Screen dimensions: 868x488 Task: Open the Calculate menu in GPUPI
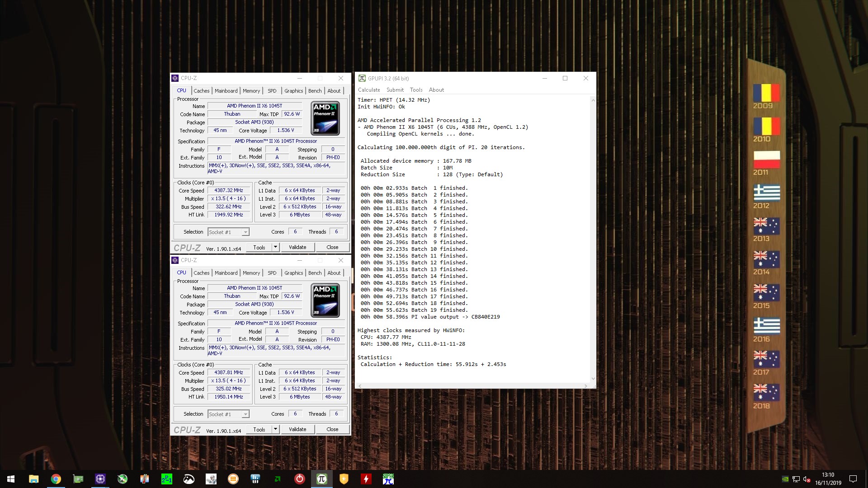tap(369, 90)
